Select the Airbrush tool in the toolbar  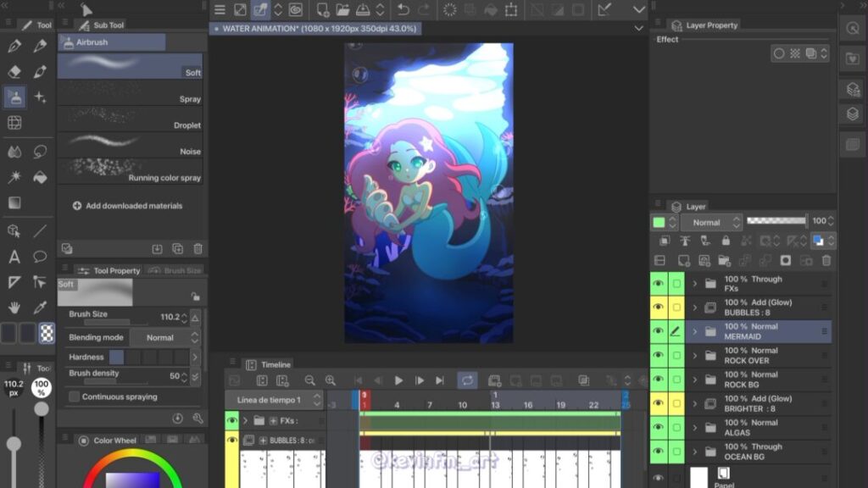click(15, 97)
